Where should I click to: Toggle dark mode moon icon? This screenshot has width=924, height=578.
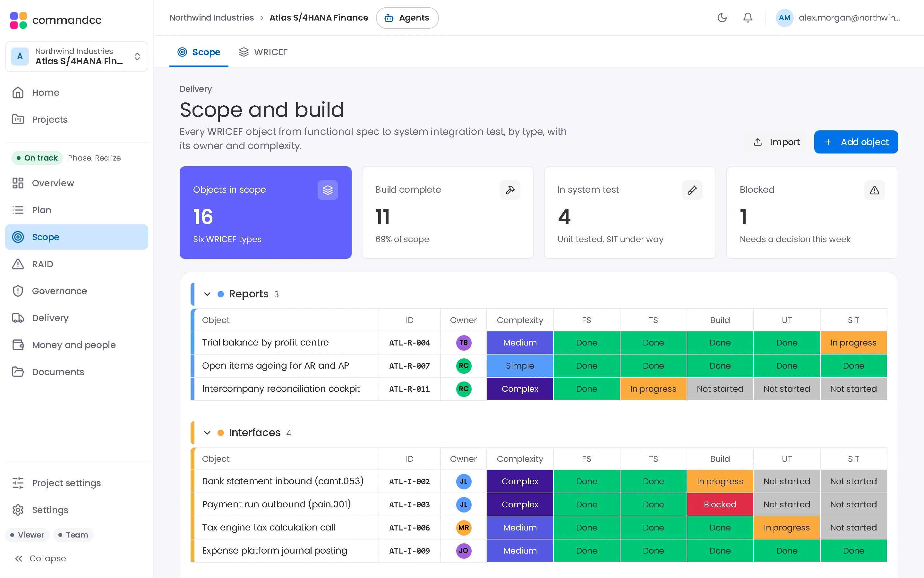click(x=722, y=18)
